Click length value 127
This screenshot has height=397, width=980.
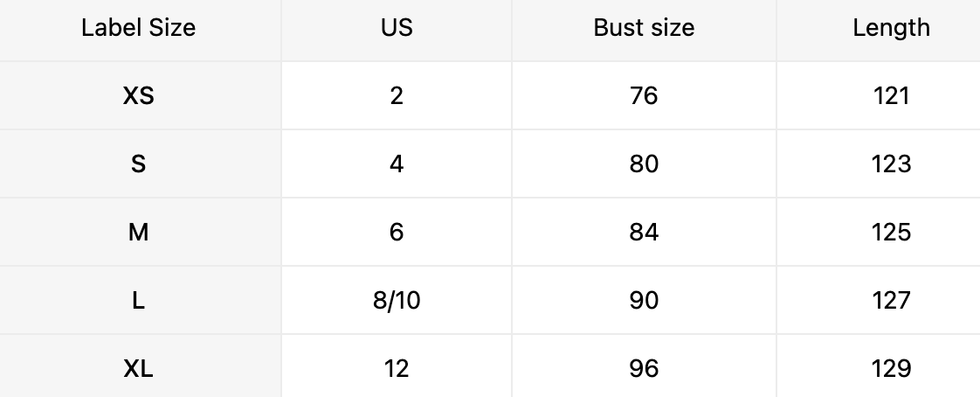tap(891, 300)
